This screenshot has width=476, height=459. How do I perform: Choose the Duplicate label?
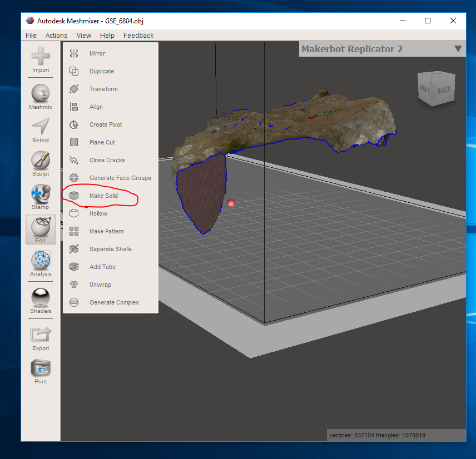point(102,71)
